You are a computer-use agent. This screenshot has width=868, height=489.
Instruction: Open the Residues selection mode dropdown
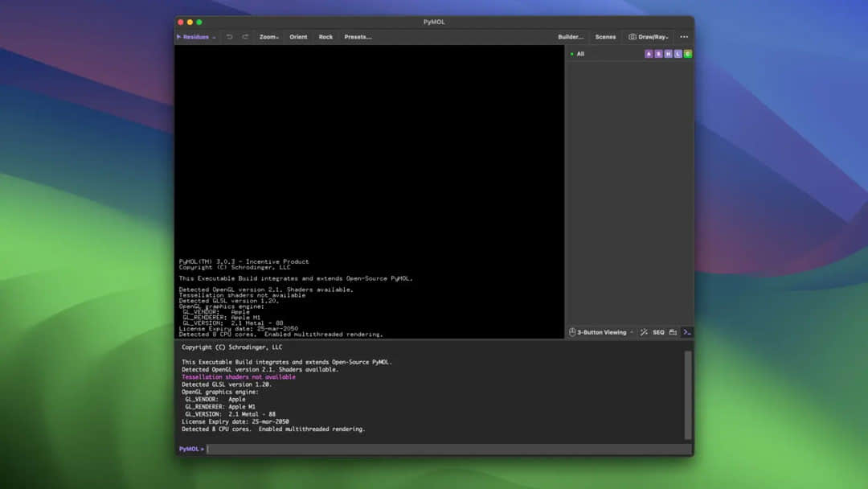point(196,37)
